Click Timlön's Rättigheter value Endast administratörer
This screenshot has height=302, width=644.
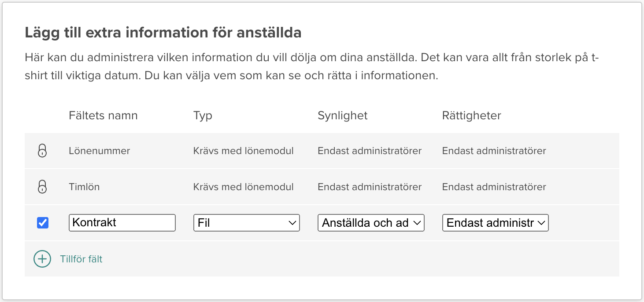coord(494,187)
